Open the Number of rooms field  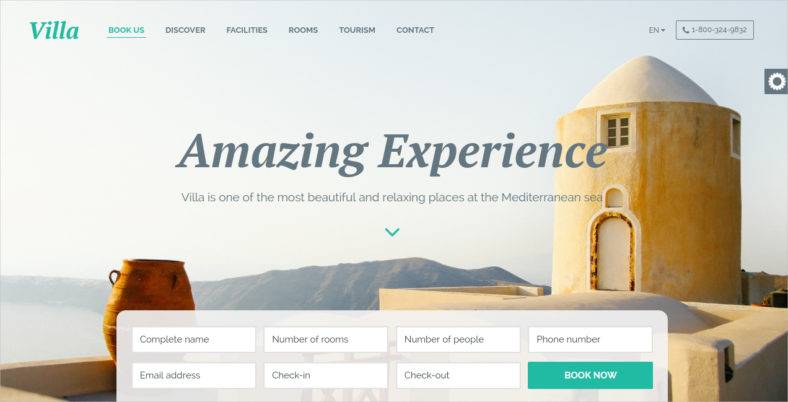click(x=326, y=339)
